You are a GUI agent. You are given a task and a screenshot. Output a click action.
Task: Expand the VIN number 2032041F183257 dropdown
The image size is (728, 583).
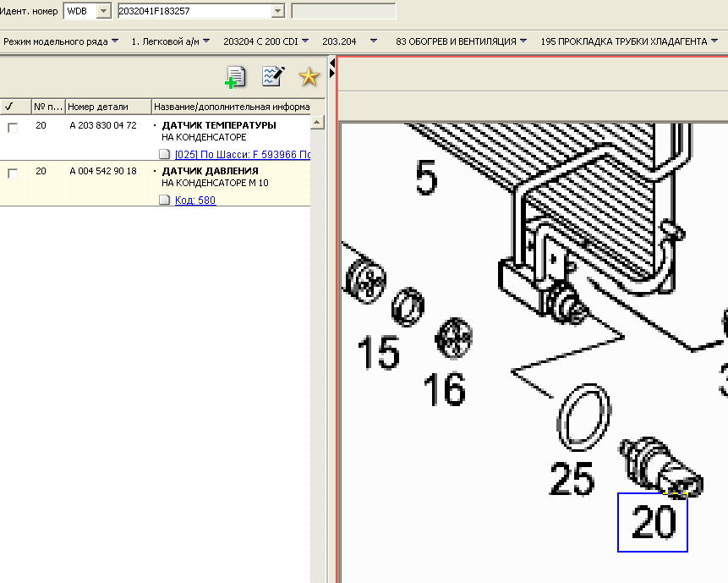[x=277, y=11]
